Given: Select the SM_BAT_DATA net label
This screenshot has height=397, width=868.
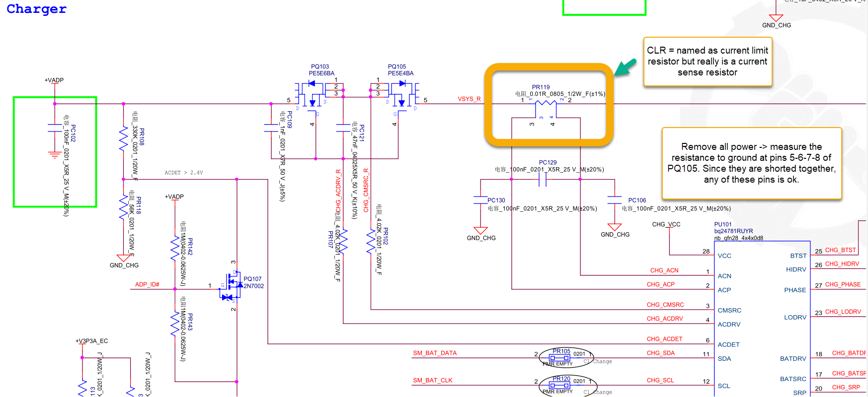Looking at the screenshot, I should coord(435,353).
